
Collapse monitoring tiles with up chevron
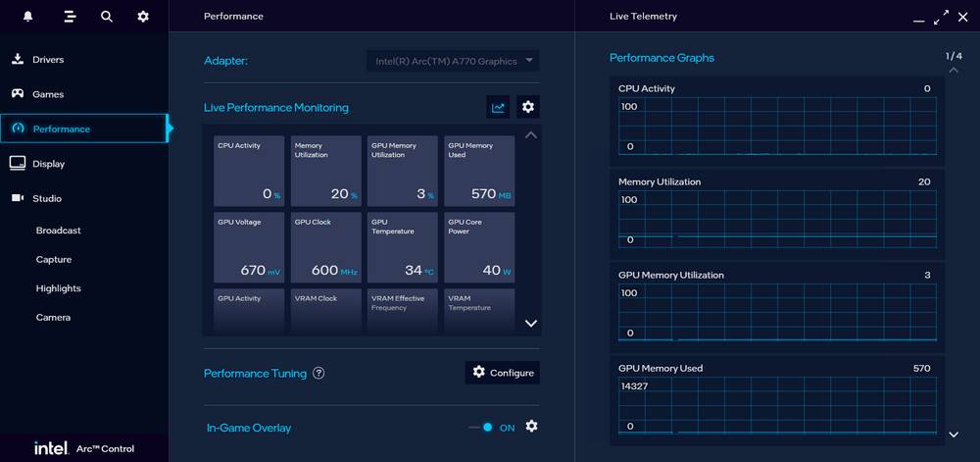pos(530,135)
